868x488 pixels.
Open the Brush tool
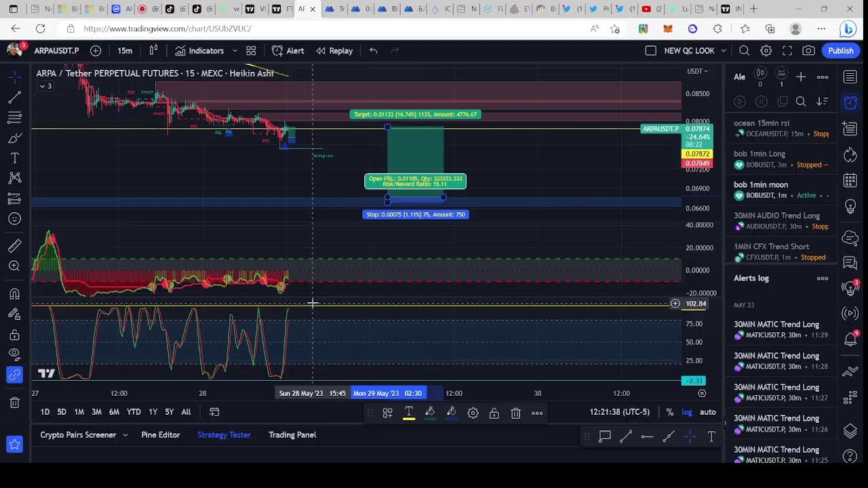(x=14, y=138)
